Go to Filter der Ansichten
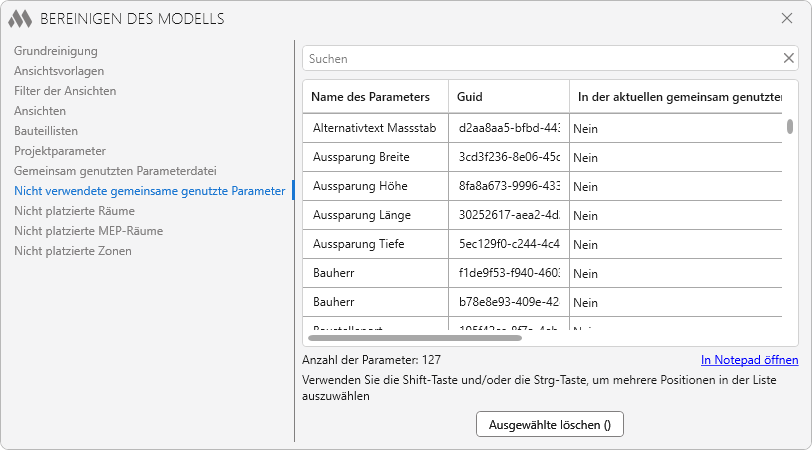Viewport: 812px width, 450px height. (65, 90)
